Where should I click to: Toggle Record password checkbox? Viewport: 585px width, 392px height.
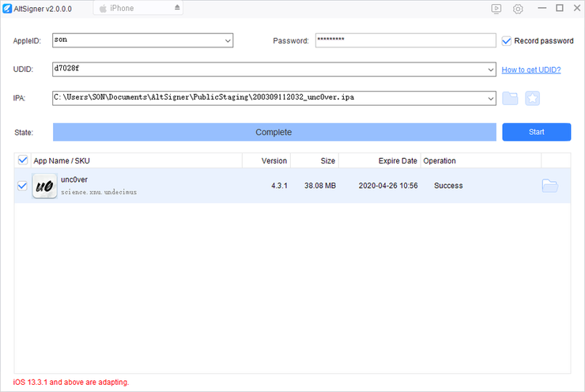point(506,40)
